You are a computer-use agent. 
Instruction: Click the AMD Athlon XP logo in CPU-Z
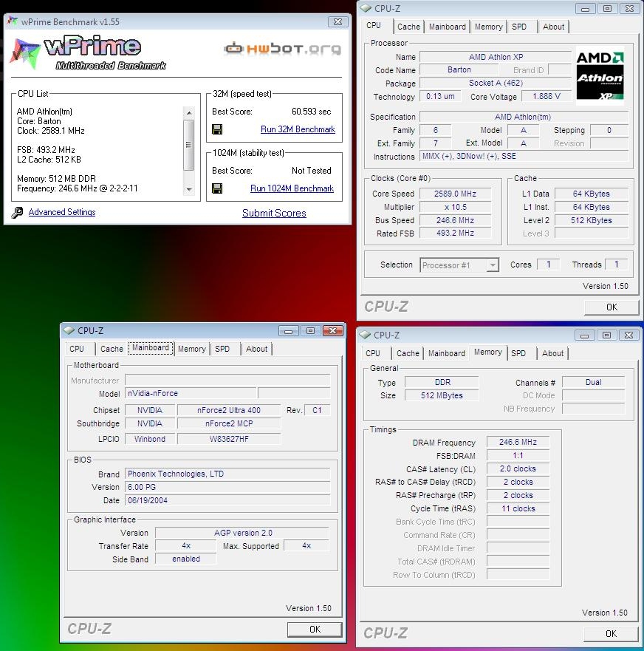(x=600, y=75)
